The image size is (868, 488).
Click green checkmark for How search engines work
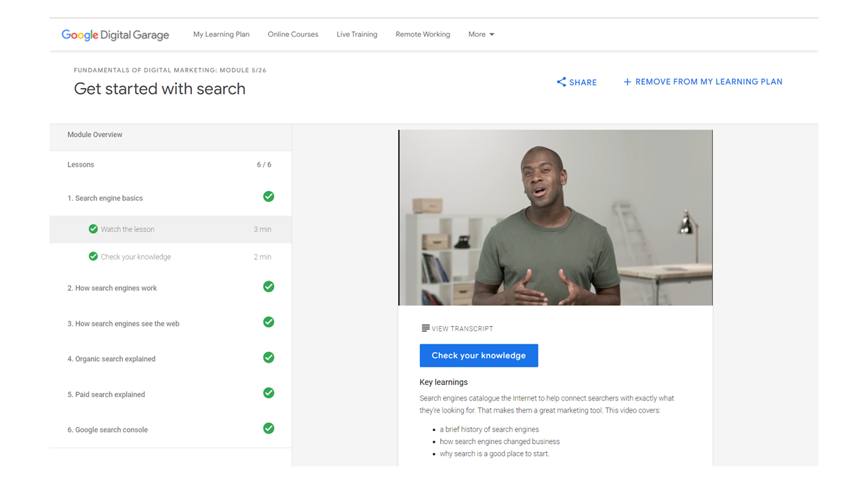269,287
